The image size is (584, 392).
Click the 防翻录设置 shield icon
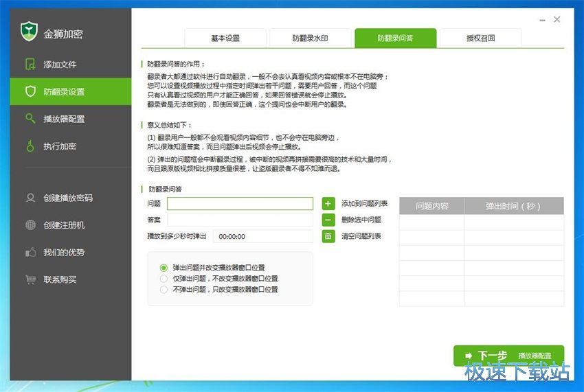[30, 91]
